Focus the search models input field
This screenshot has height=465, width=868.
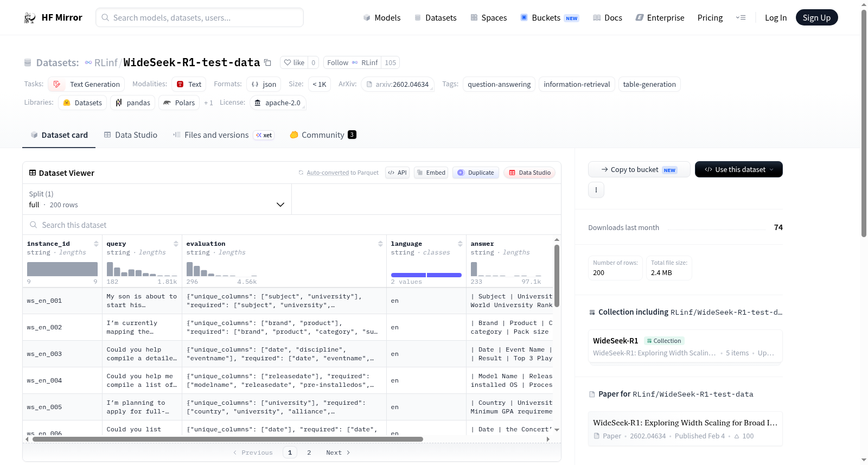[x=200, y=18]
